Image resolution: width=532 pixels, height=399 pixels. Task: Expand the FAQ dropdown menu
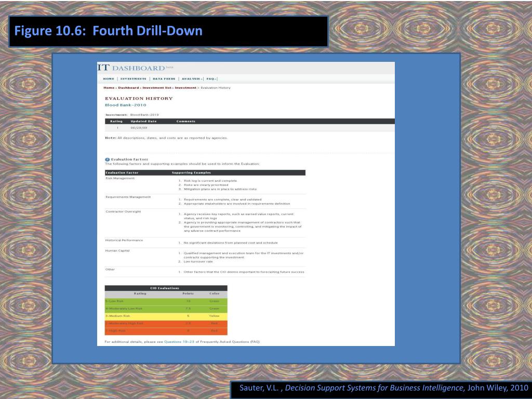pos(211,79)
